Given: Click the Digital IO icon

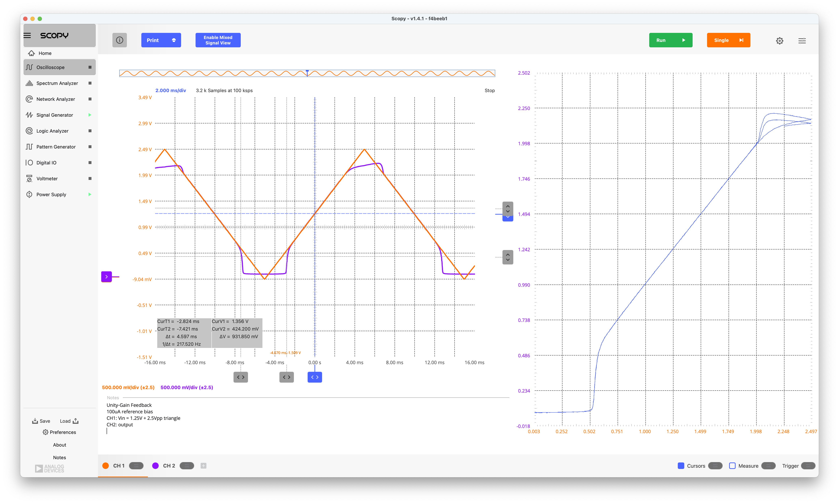Looking at the screenshot, I should pos(30,163).
